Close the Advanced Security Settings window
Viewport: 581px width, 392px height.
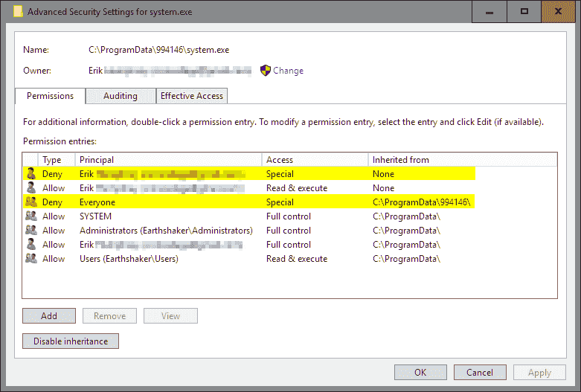(558, 11)
